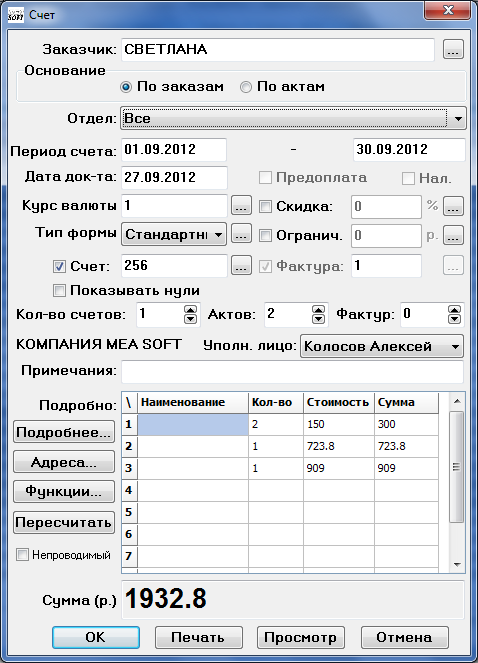Click the Печать button

(x=199, y=637)
